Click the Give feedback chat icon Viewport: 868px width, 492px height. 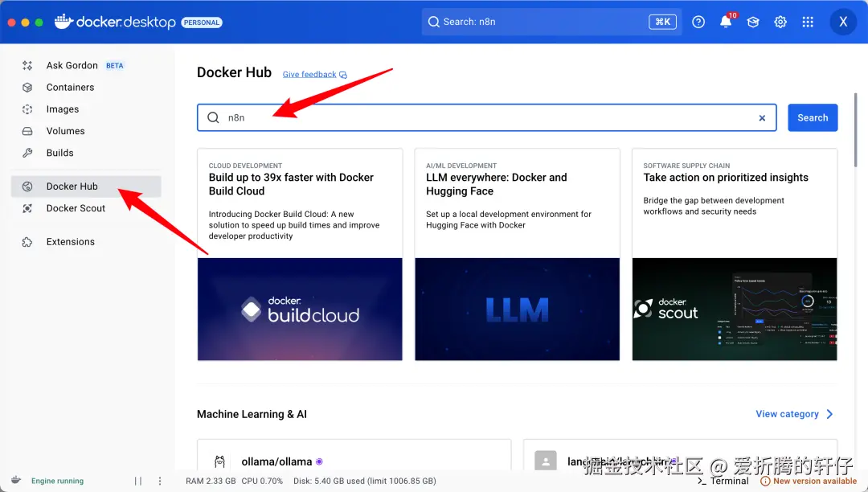[343, 75]
